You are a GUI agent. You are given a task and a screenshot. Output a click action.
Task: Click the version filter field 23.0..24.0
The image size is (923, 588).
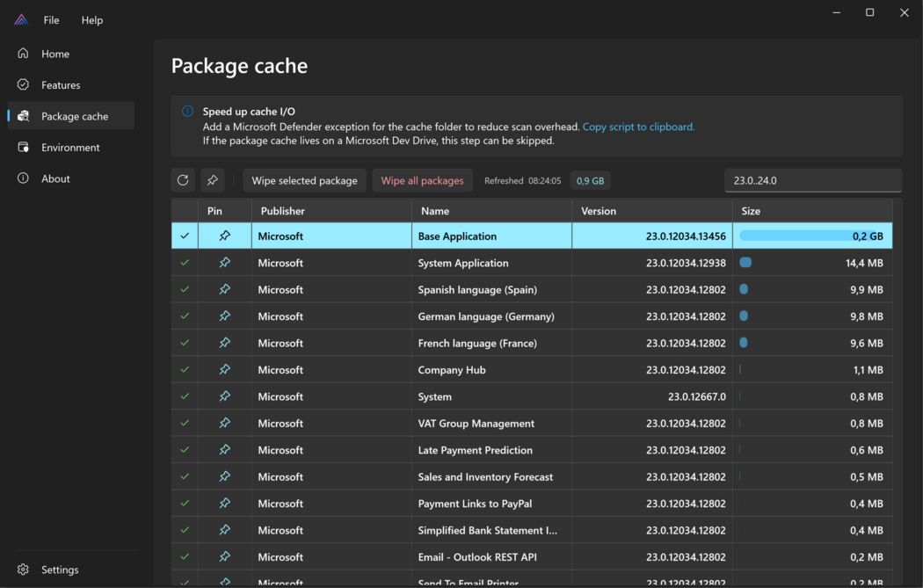pyautogui.click(x=813, y=180)
